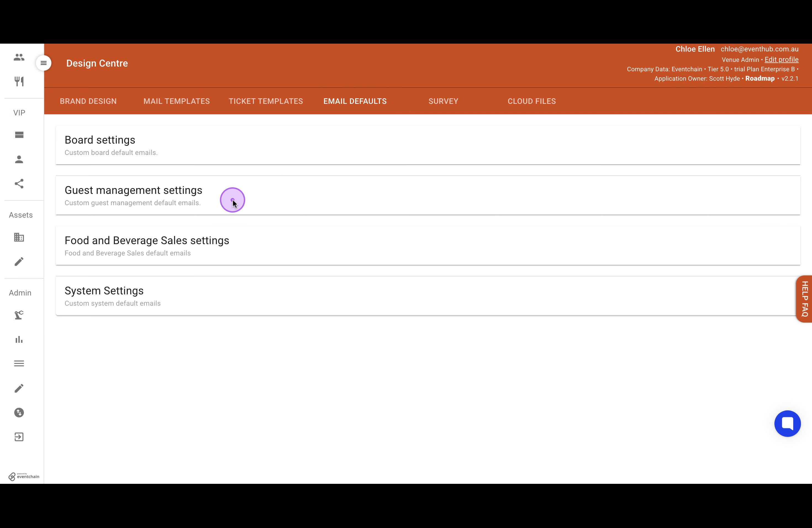This screenshot has width=812, height=528.
Task: Open the VIP table rows icon
Action: pos(19,135)
